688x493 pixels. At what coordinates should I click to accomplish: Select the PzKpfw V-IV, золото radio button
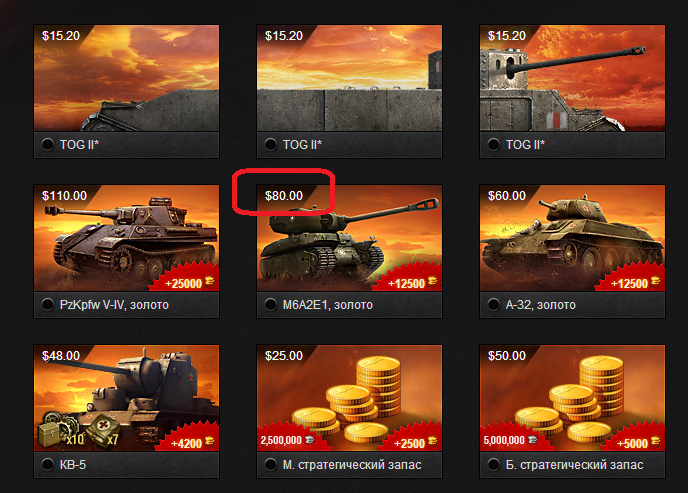click(x=47, y=304)
